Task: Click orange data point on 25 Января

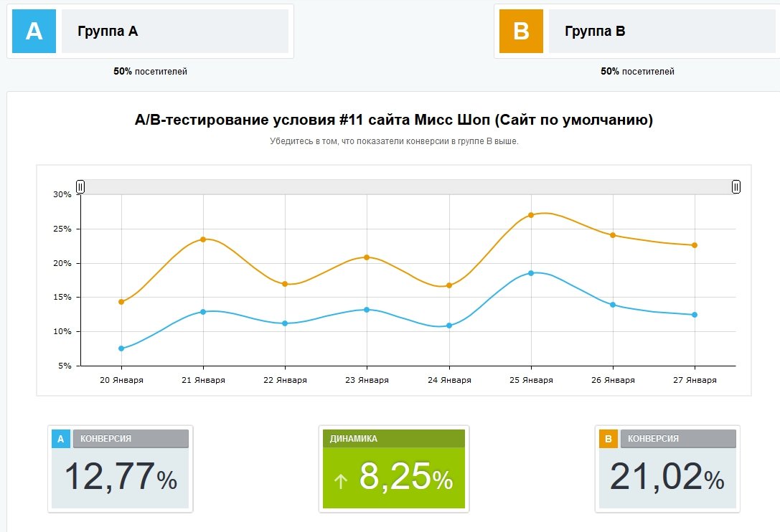Action: [531, 215]
